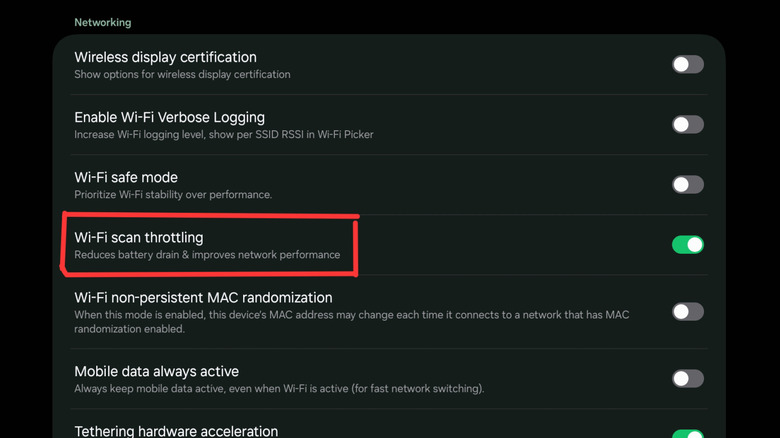Select the Tethering hardware acceleration title

[176, 431]
